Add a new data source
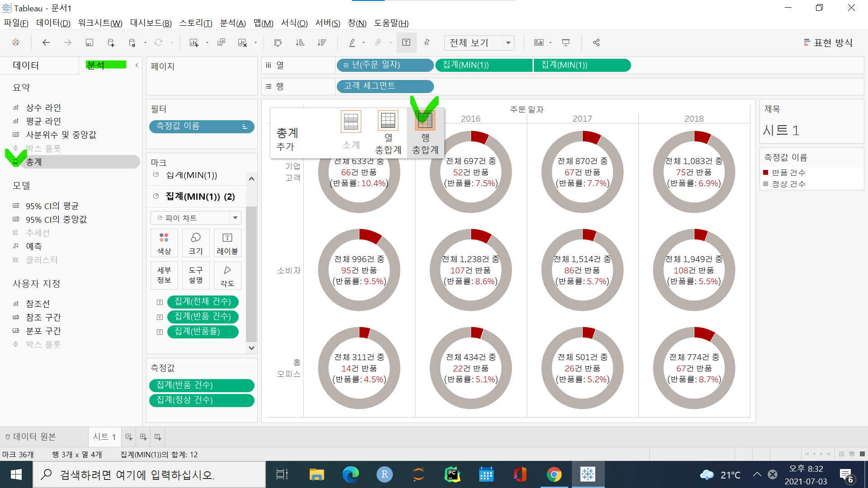The width and height of the screenshot is (868, 488). (111, 42)
